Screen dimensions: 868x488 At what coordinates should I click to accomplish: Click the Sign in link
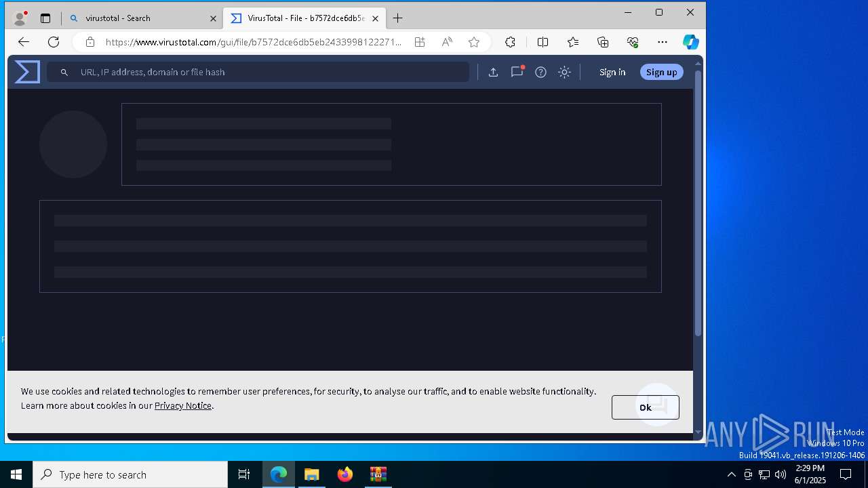612,72
